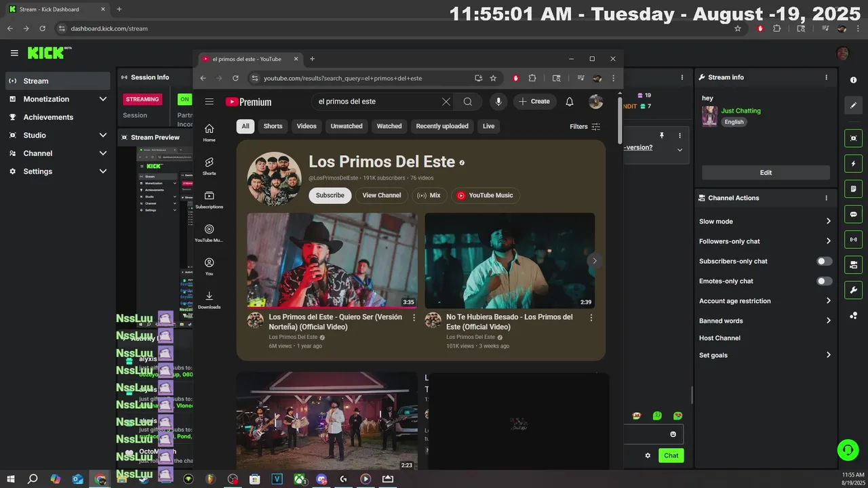Click the green Chat send button

(x=671, y=455)
